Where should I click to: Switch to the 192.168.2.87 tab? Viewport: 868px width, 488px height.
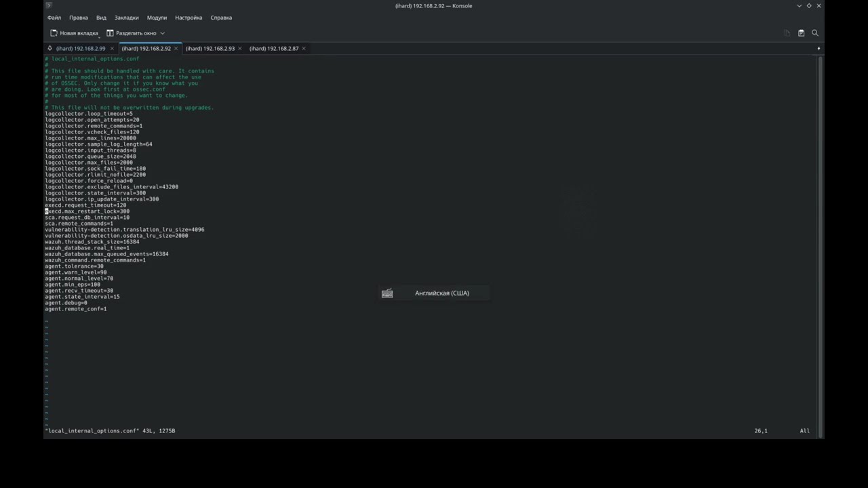(x=274, y=49)
